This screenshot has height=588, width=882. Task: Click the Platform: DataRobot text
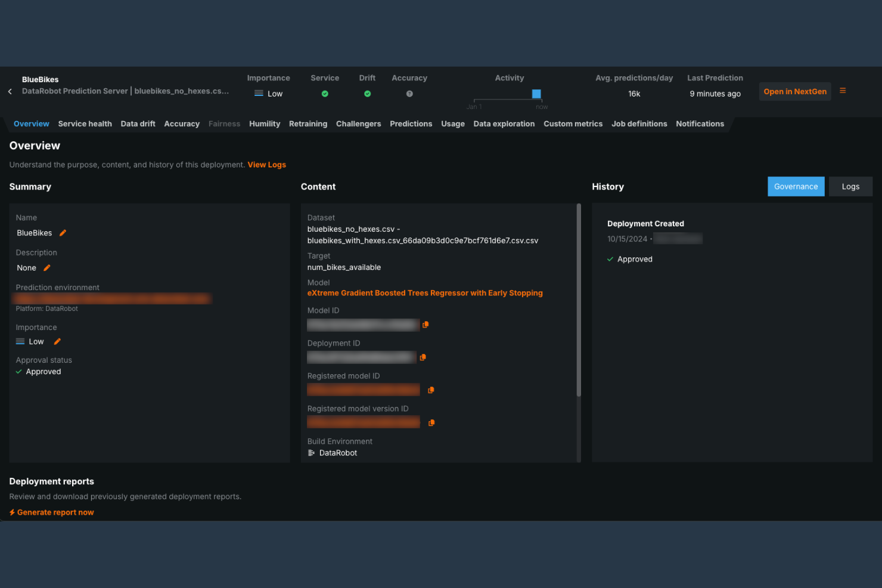(x=47, y=309)
